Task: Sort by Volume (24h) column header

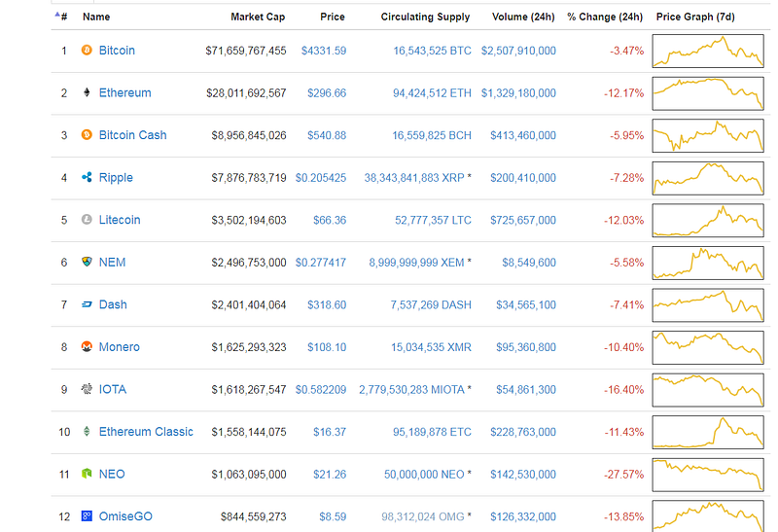Action: point(523,17)
